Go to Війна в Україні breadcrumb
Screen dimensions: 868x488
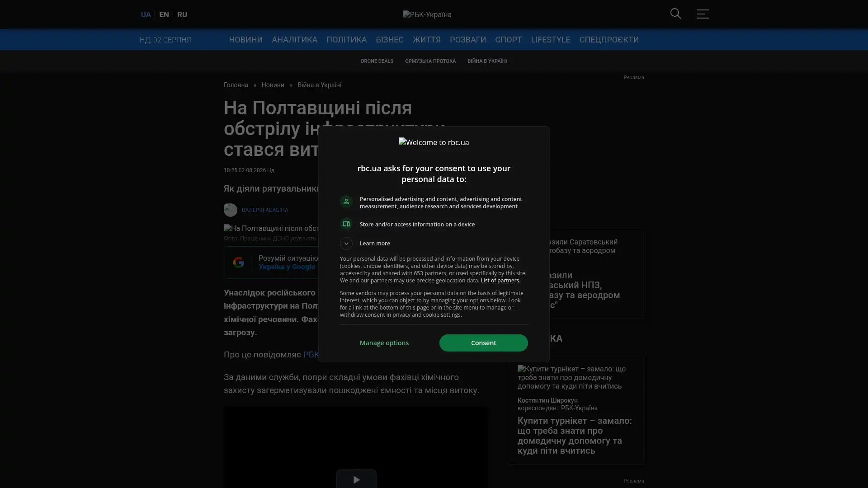319,85
